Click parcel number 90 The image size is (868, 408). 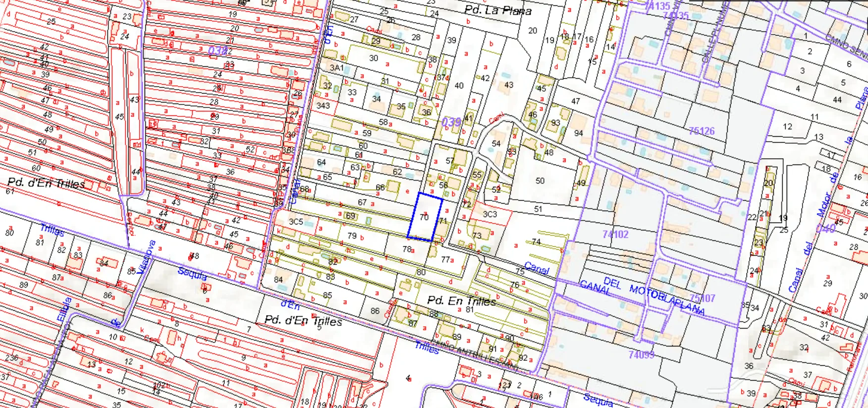pyautogui.click(x=509, y=338)
